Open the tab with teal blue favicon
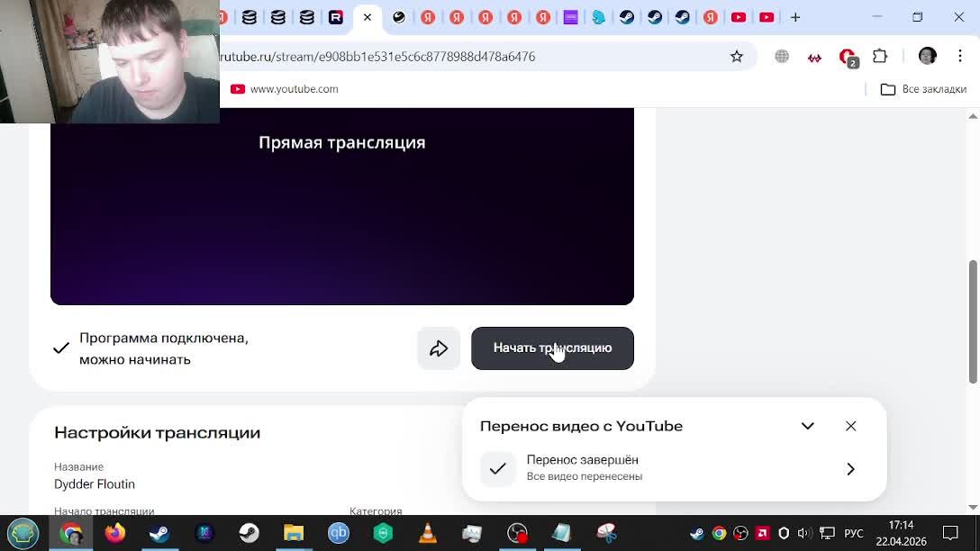Viewport: 980px width, 551px height. 599,17
